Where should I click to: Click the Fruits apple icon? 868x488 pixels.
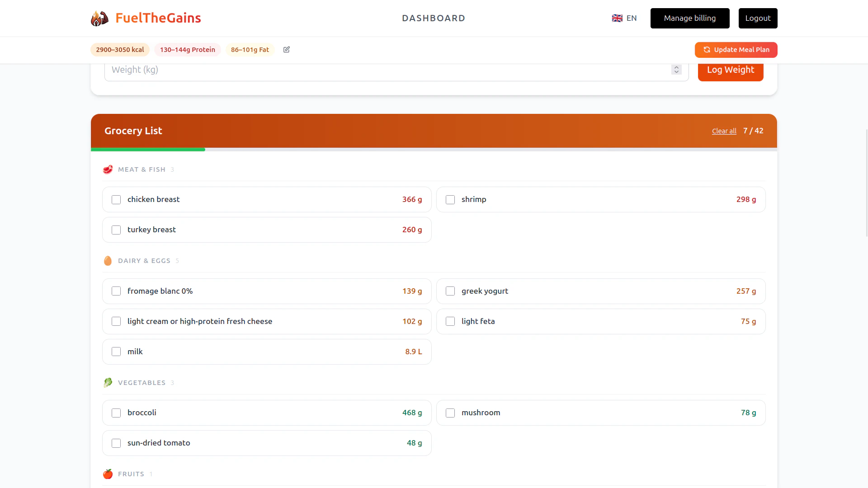pyautogui.click(x=108, y=474)
